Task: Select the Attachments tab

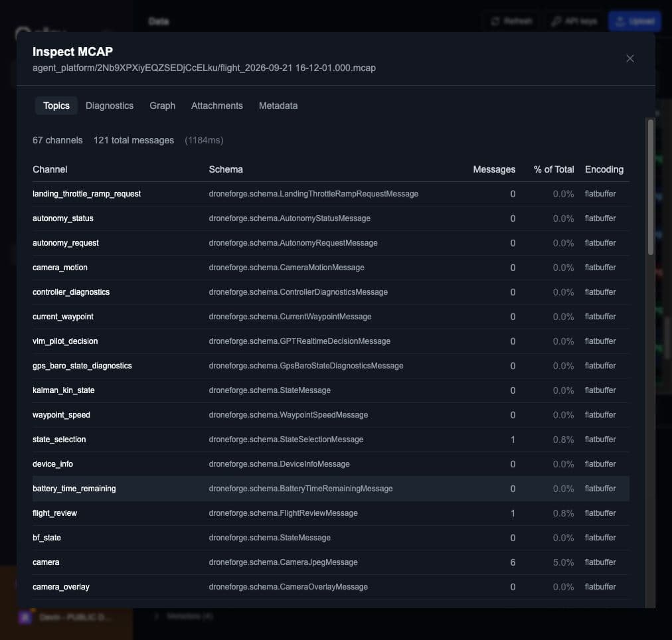Action: pyautogui.click(x=217, y=106)
